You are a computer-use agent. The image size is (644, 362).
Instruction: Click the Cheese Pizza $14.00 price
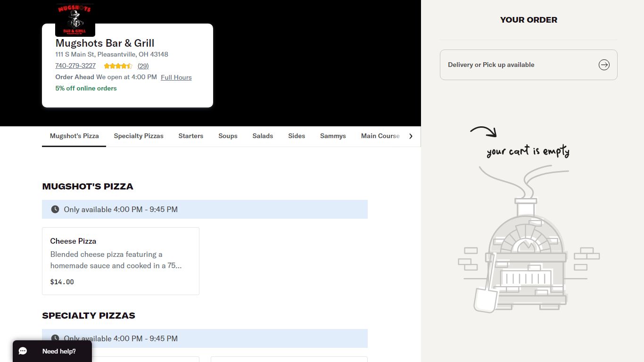(x=62, y=282)
